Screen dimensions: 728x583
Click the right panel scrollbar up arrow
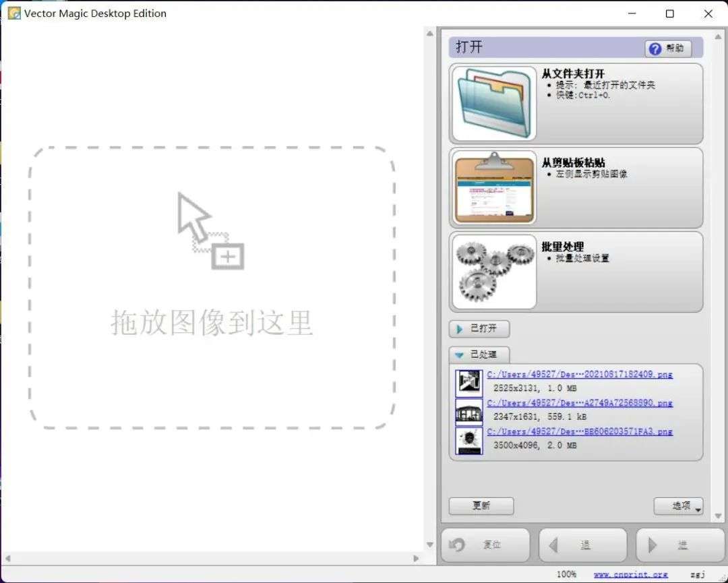pos(718,36)
